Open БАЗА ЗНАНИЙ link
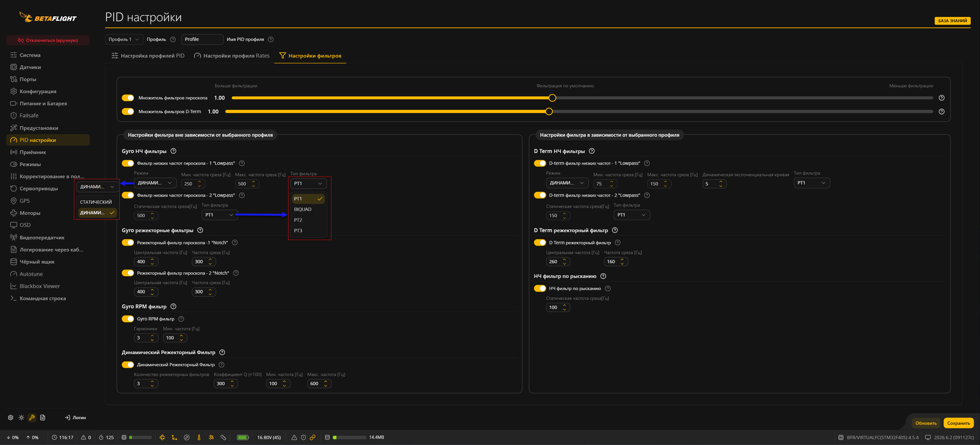This screenshot has height=445, width=980. (952, 21)
